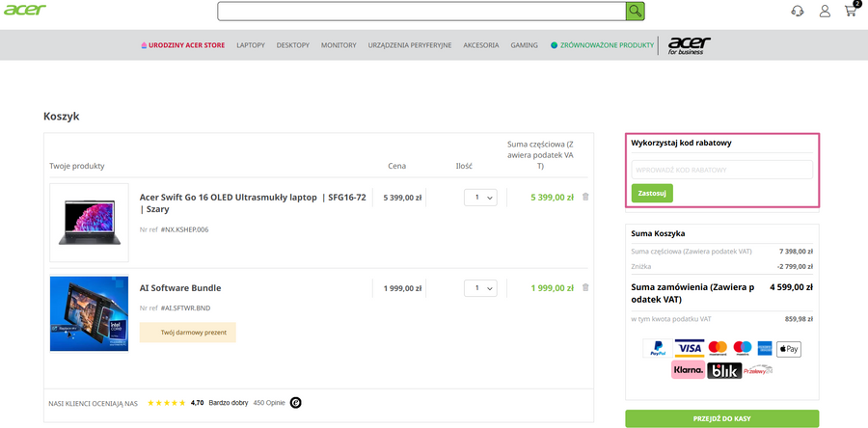Click the Acer logo in header
868x428 pixels.
coord(21,11)
